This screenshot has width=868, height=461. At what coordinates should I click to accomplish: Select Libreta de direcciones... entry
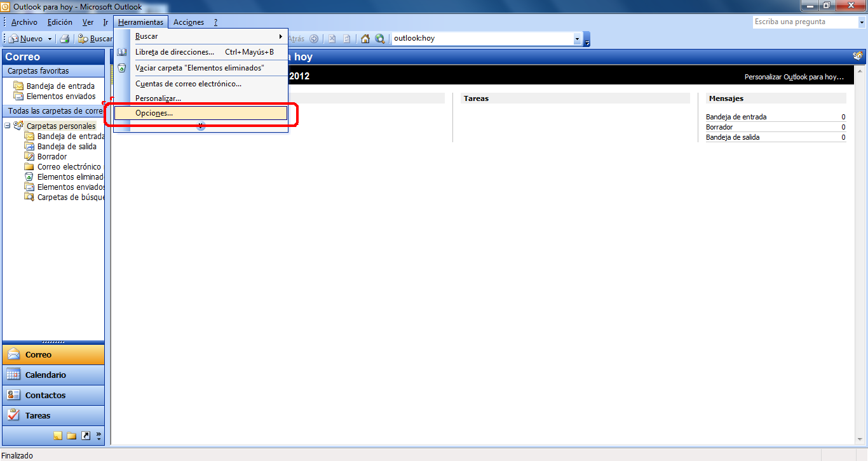pyautogui.click(x=201, y=52)
